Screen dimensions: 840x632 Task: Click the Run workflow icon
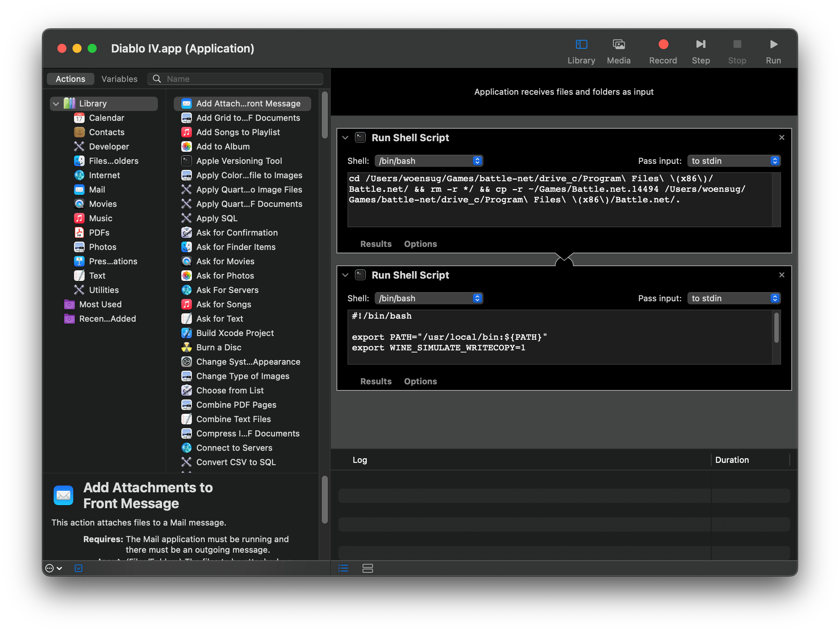tap(773, 45)
